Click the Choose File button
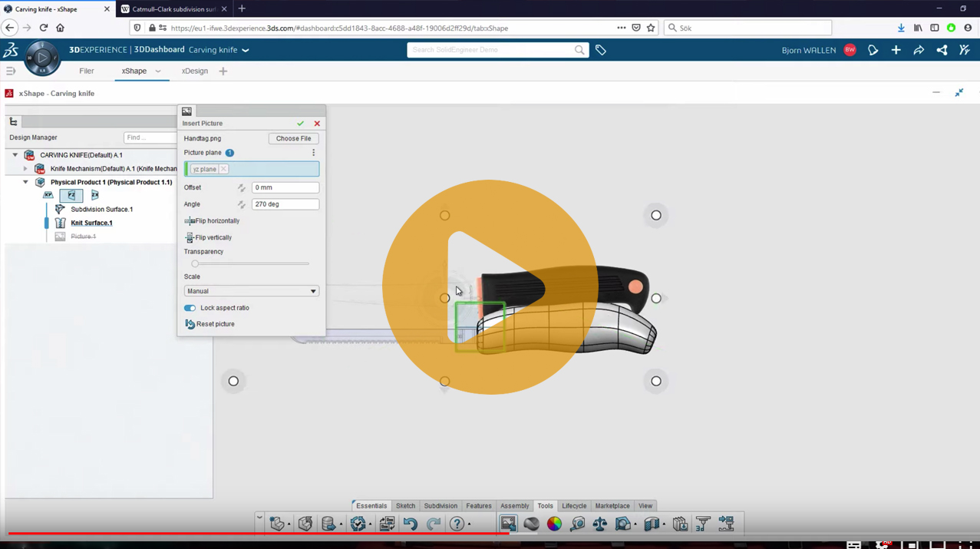Image resolution: width=980 pixels, height=549 pixels. pyautogui.click(x=293, y=139)
